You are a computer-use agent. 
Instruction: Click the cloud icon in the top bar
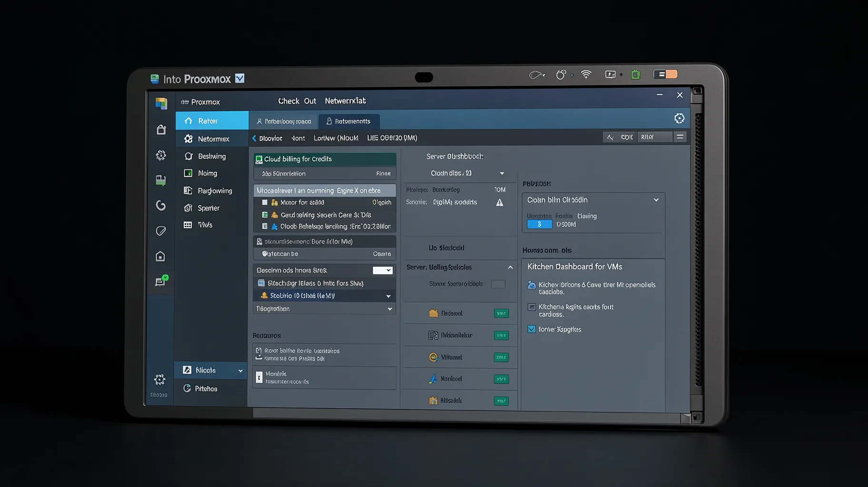(536, 75)
